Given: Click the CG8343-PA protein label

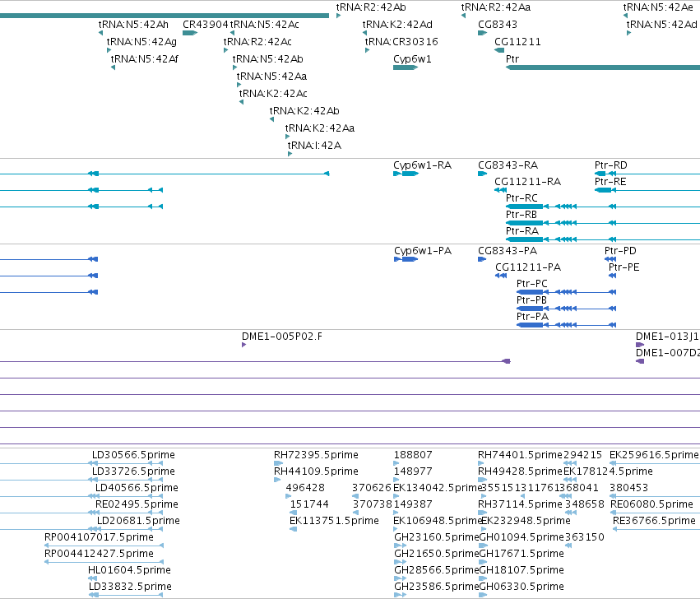Looking at the screenshot, I should pyautogui.click(x=508, y=251).
